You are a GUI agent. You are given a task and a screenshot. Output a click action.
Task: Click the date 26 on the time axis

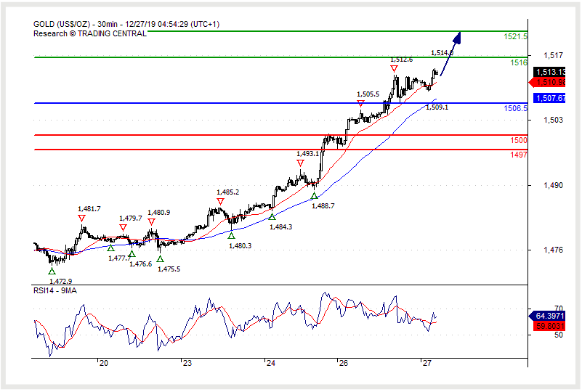pos(343,363)
